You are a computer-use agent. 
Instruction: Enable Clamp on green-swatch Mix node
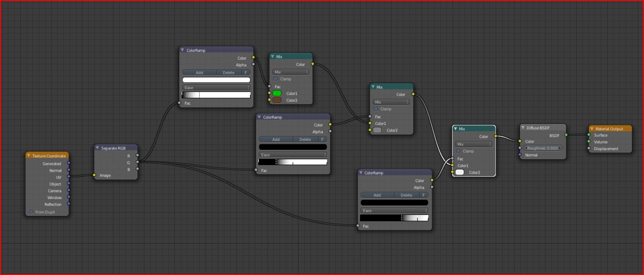(276, 79)
